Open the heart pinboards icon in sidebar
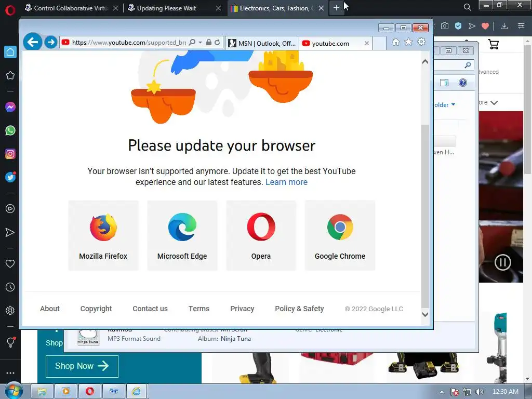532x399 pixels. pos(10,263)
